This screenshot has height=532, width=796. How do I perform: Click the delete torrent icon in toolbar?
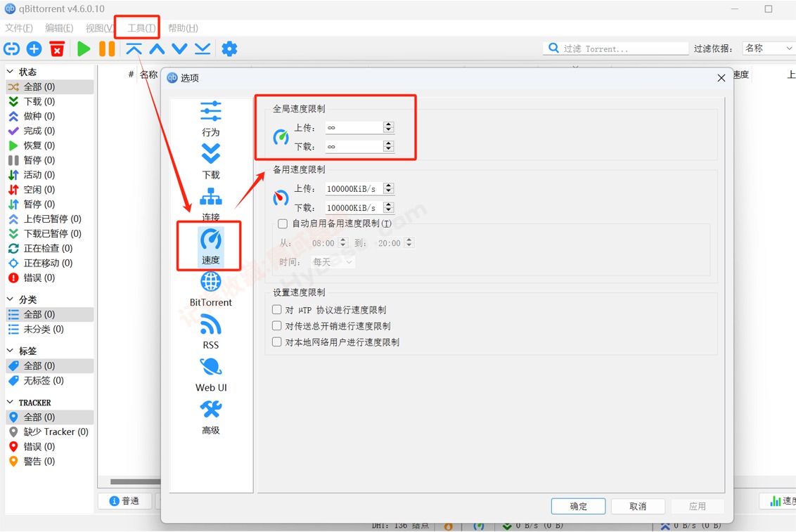coord(58,48)
